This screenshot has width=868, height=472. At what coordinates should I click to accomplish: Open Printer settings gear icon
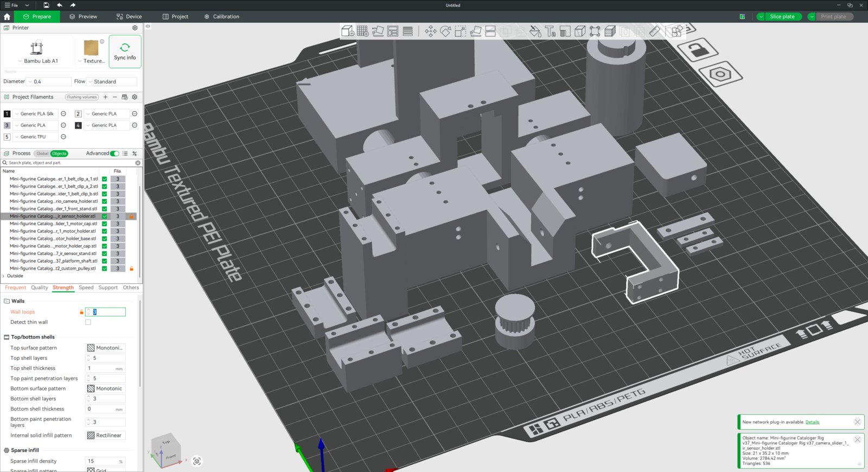(135, 28)
